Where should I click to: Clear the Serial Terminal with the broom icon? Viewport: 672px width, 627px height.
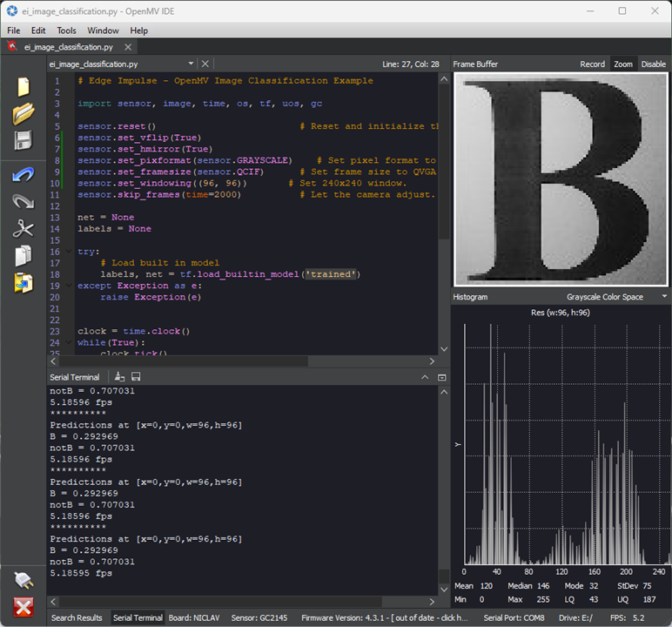[119, 377]
